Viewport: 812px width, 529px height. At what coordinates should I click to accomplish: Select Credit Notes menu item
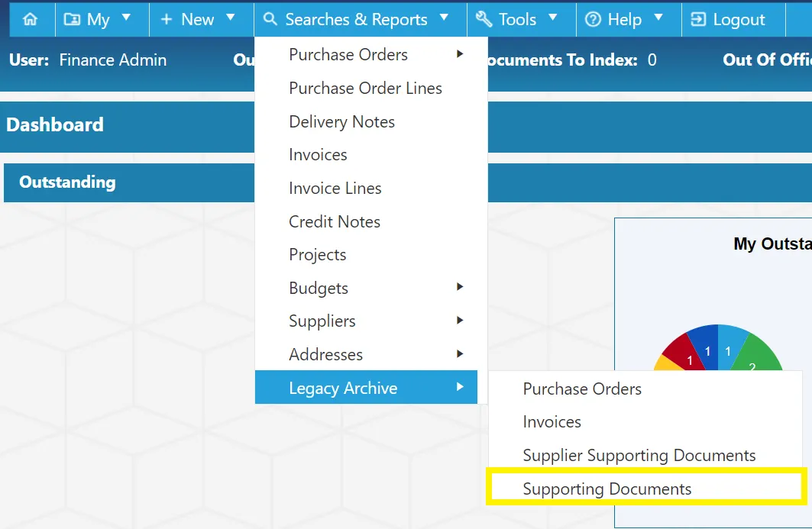[366, 221]
